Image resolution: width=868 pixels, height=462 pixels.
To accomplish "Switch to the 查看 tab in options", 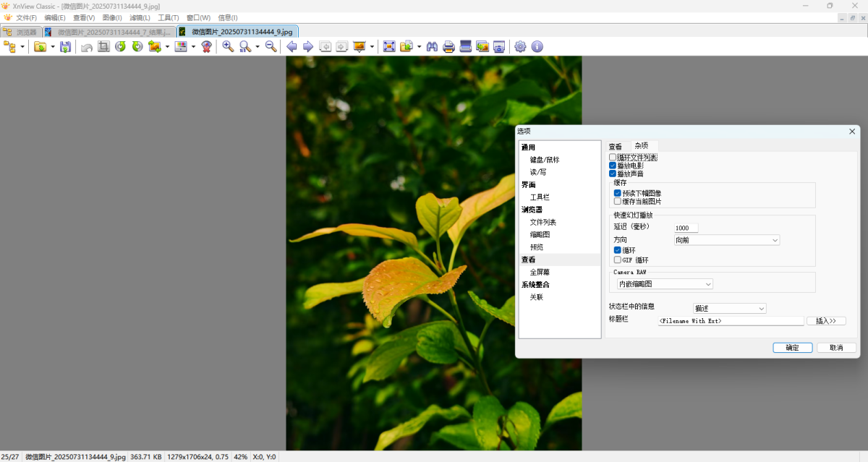I will tap(615, 147).
